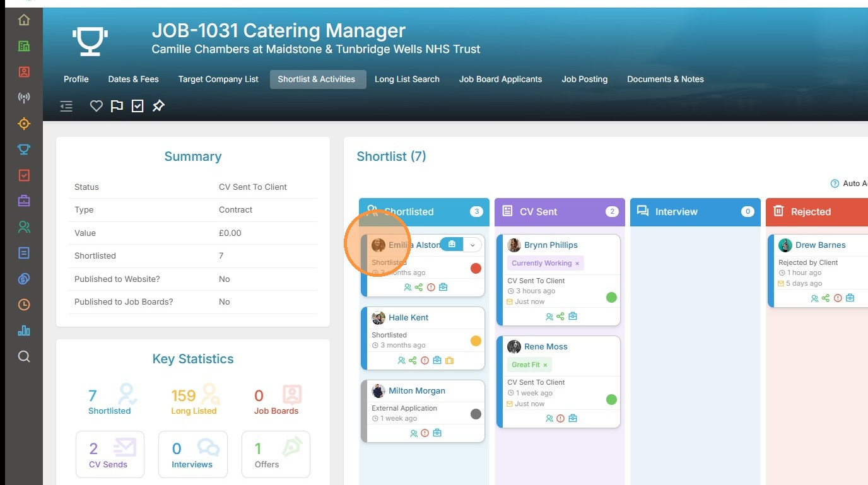Open the Job Board Applicants tab

click(501, 79)
